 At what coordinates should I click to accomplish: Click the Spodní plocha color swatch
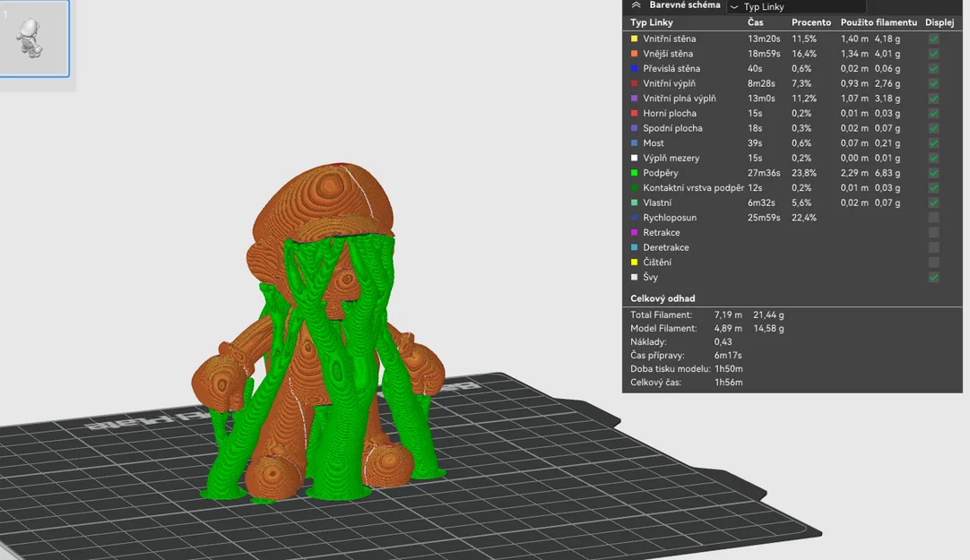[x=634, y=128]
